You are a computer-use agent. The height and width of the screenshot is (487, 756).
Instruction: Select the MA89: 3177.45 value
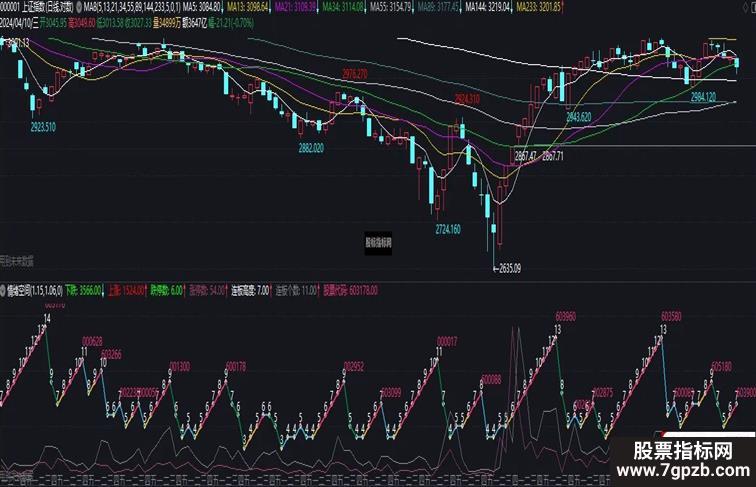coord(438,8)
